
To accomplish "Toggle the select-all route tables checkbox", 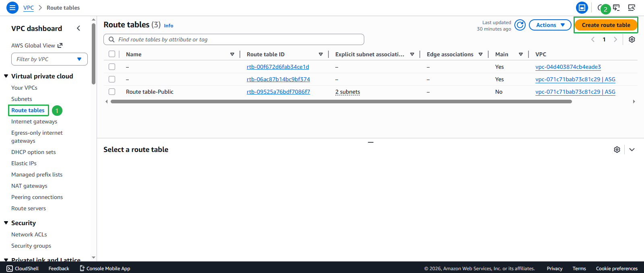I will (112, 54).
